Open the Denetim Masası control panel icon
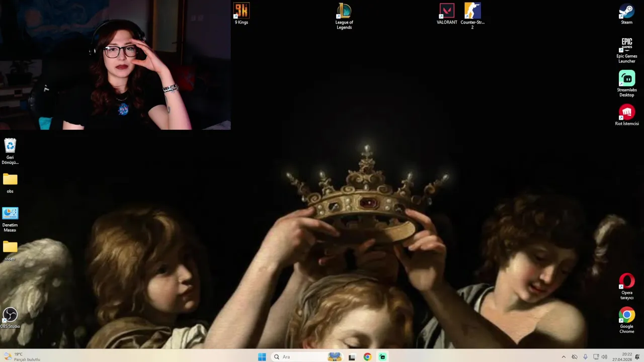Viewport: 644px width, 362px height. (10, 219)
